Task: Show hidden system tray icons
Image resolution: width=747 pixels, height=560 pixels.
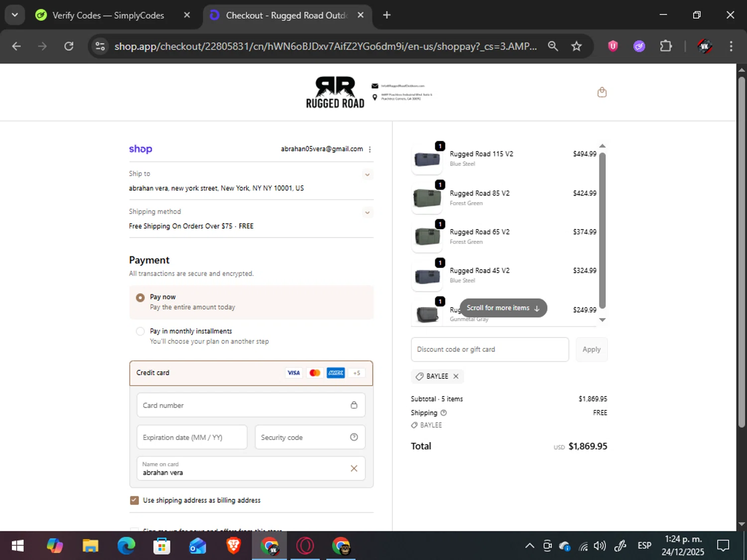Action: [x=530, y=546]
